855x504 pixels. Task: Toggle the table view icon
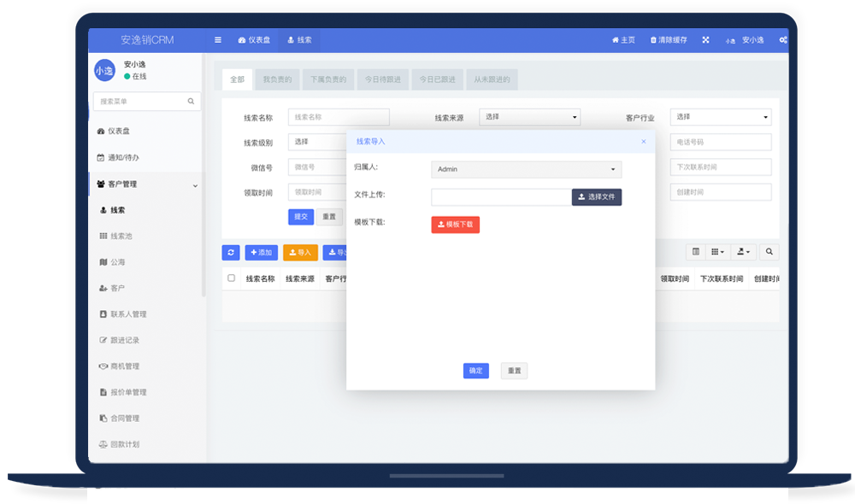696,252
